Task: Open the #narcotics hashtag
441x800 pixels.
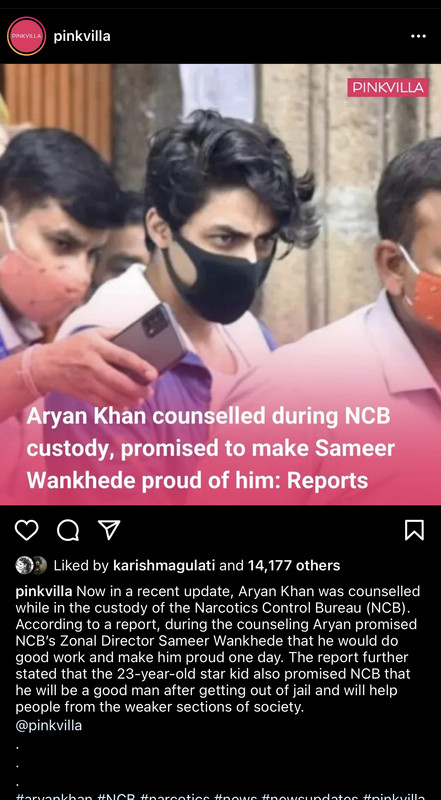Action: [x=175, y=796]
